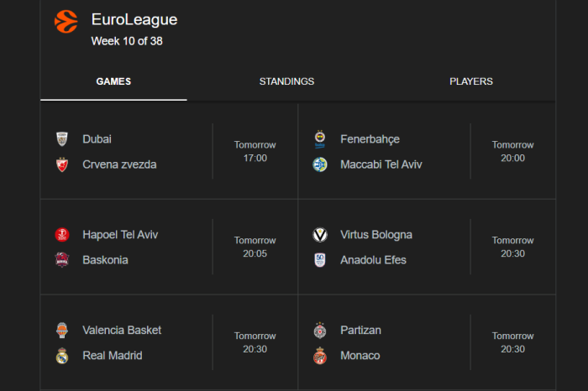Click the EuroLeague basketball logo
588x391 pixels.
(66, 21)
